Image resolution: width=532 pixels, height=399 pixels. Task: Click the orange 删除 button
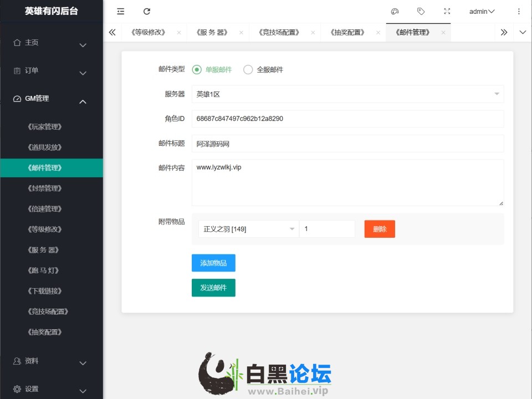(x=380, y=229)
